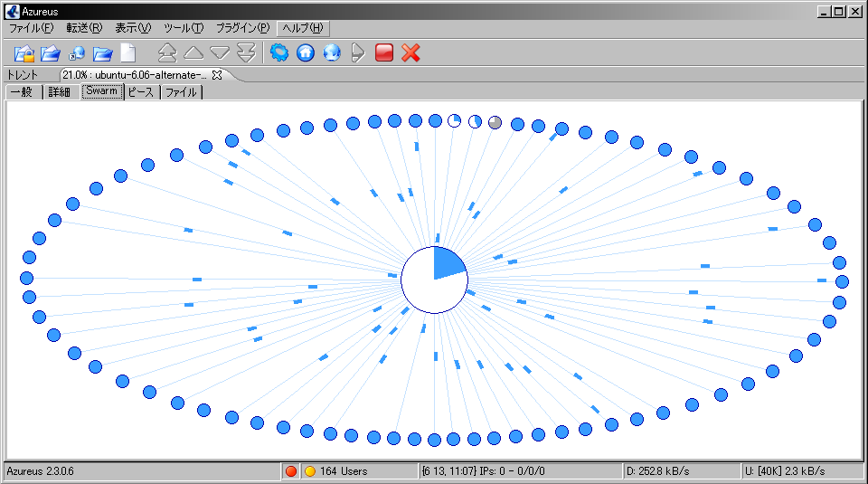Click the move to bottom double-arrow icon

(x=246, y=52)
